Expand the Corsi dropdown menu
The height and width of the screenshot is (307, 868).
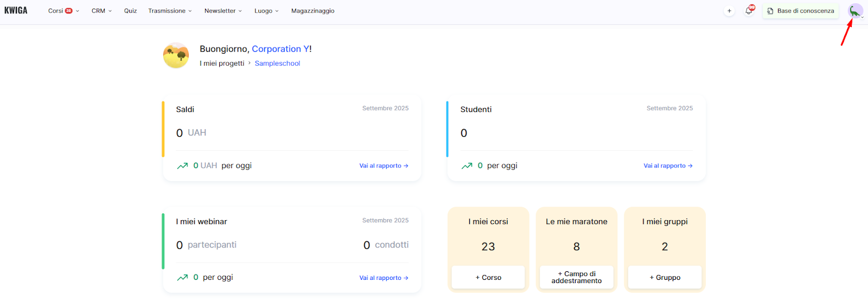63,11
